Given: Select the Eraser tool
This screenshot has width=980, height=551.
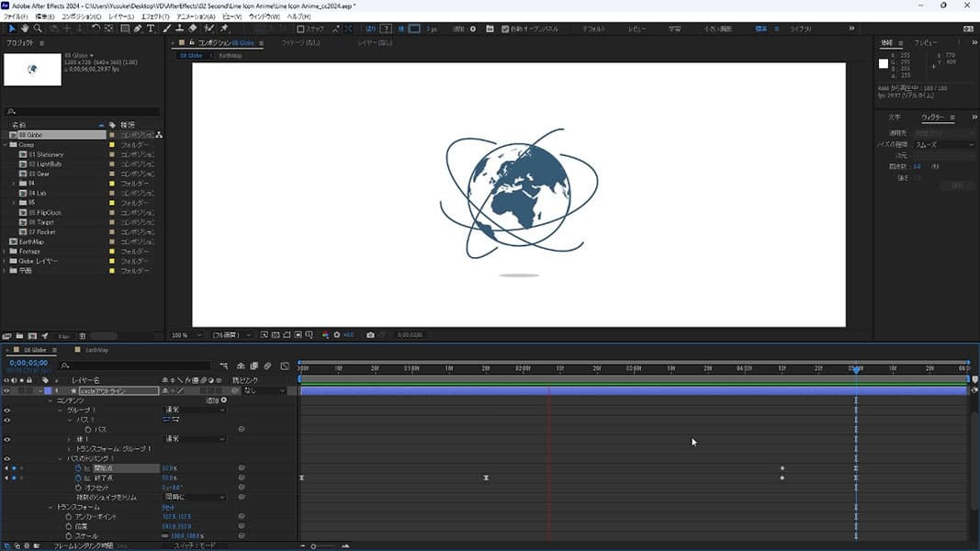Looking at the screenshot, I should [195, 28].
